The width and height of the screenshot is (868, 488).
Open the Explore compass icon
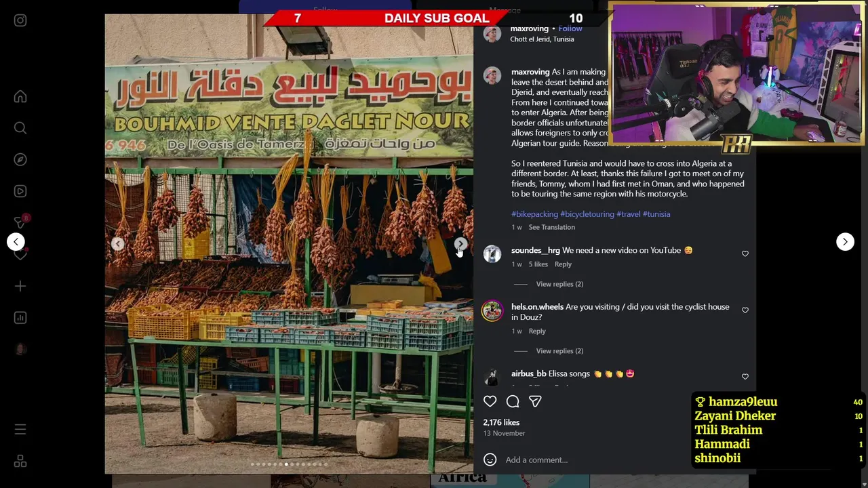[x=20, y=159]
